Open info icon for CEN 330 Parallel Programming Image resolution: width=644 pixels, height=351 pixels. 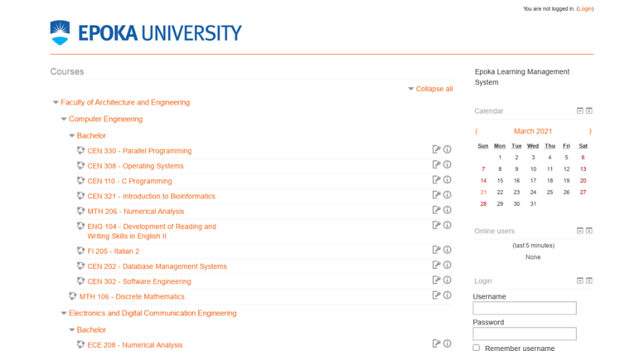tap(448, 149)
